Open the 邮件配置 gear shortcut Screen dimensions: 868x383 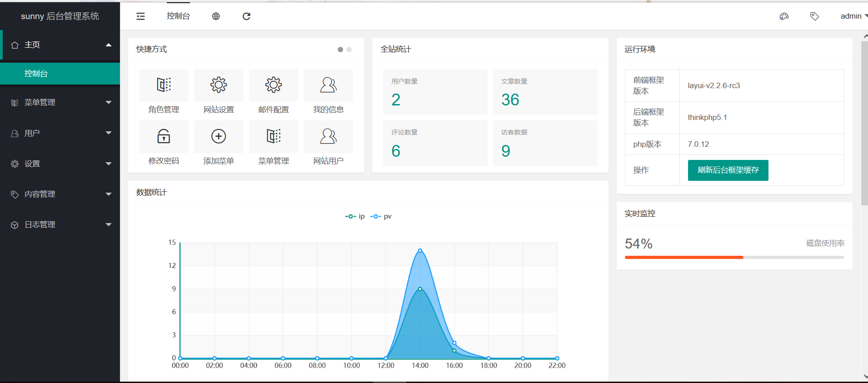pyautogui.click(x=274, y=85)
